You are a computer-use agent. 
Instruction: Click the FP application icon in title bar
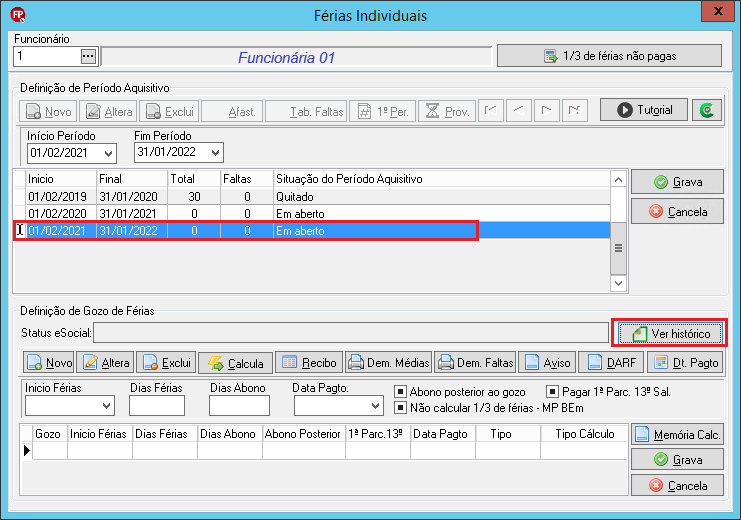pyautogui.click(x=18, y=15)
